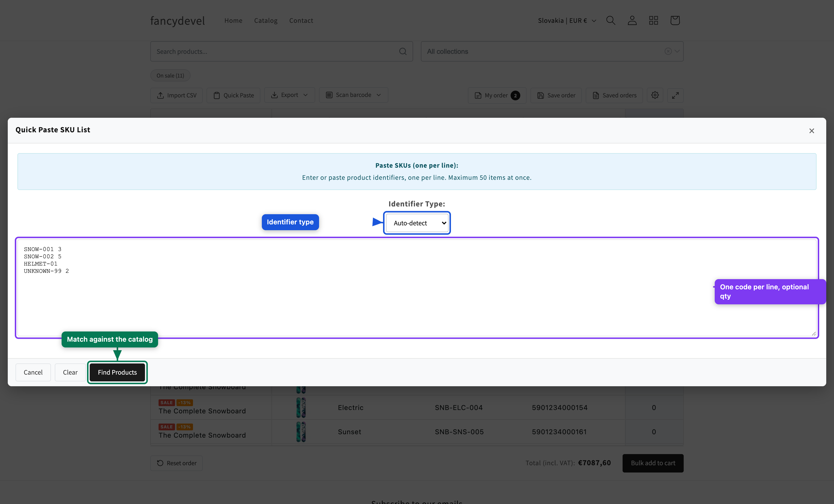834x504 pixels.
Task: Click the quantity 0 for SNB-ELC-004
Action: click(654, 408)
